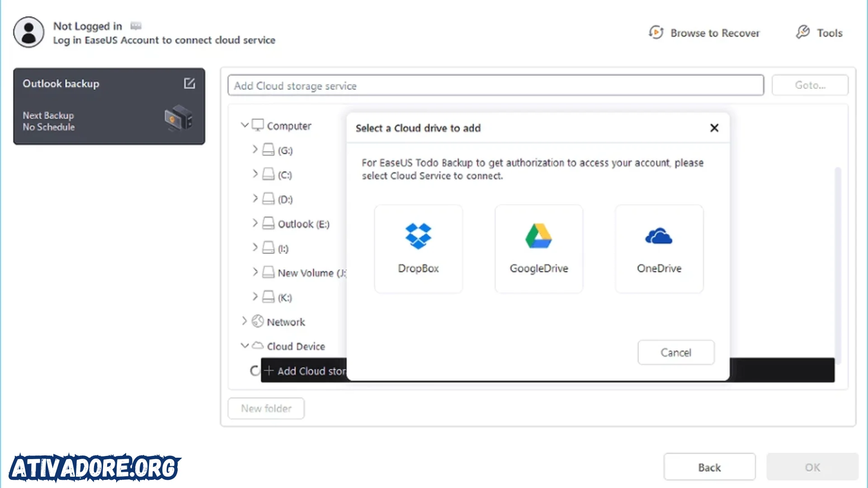Viewport: 868px width, 488px height.
Task: Expand the Outlook (E:) drive node
Action: 255,223
